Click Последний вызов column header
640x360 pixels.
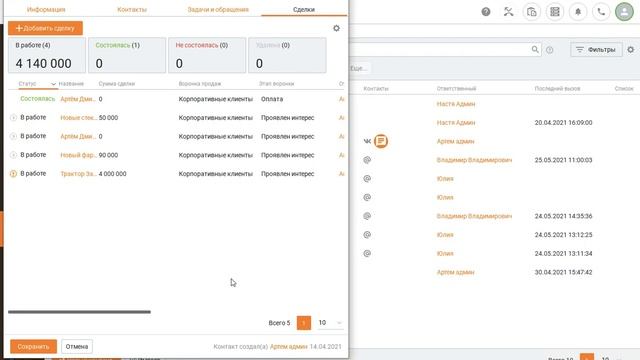[x=557, y=89]
